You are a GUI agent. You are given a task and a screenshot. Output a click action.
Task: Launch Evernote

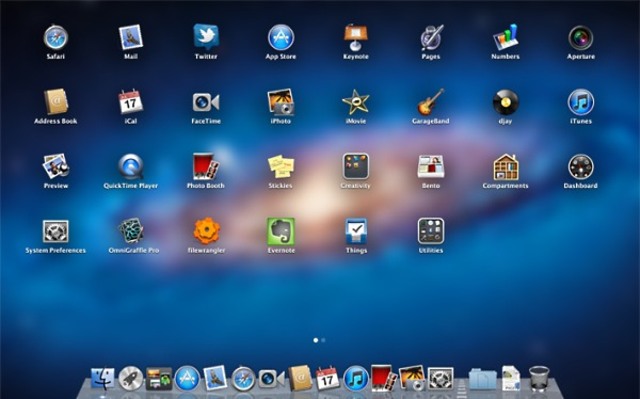(281, 231)
